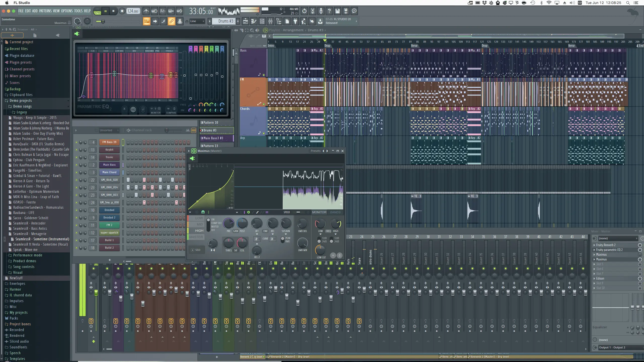Toggle the monitor button in Maximus
This screenshot has height=362, width=644.
click(319, 212)
